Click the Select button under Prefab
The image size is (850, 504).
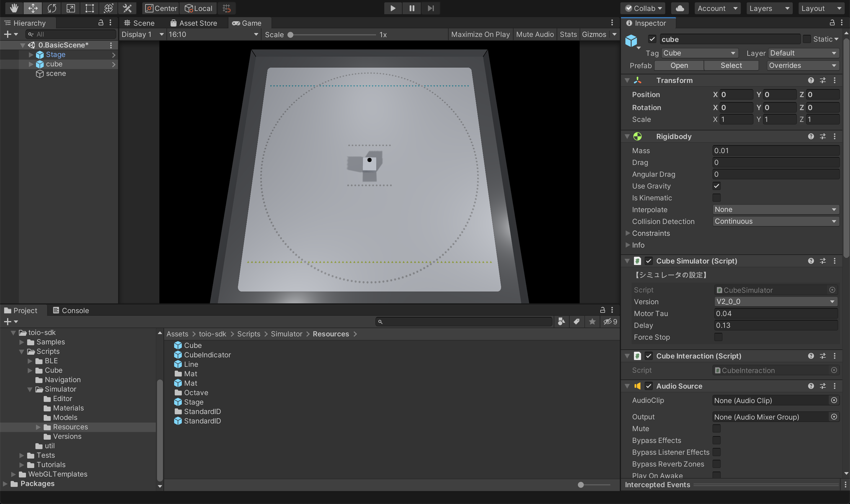tap(731, 65)
